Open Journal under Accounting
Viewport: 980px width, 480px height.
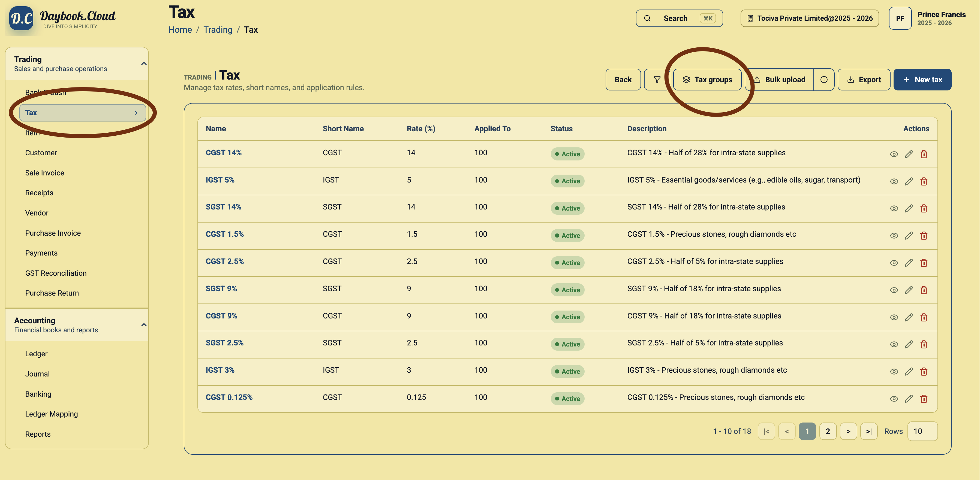37,374
